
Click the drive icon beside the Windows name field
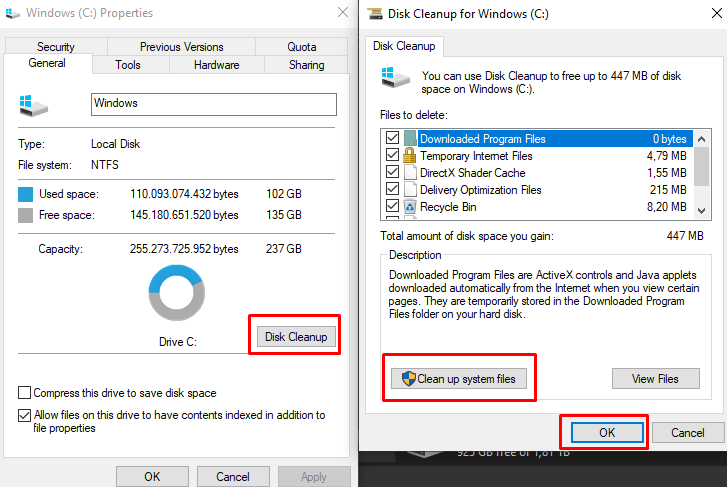[33, 106]
